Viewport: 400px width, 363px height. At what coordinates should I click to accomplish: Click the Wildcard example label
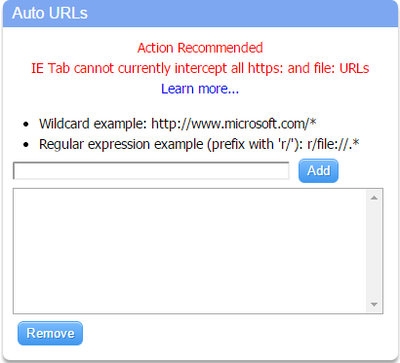click(x=93, y=124)
